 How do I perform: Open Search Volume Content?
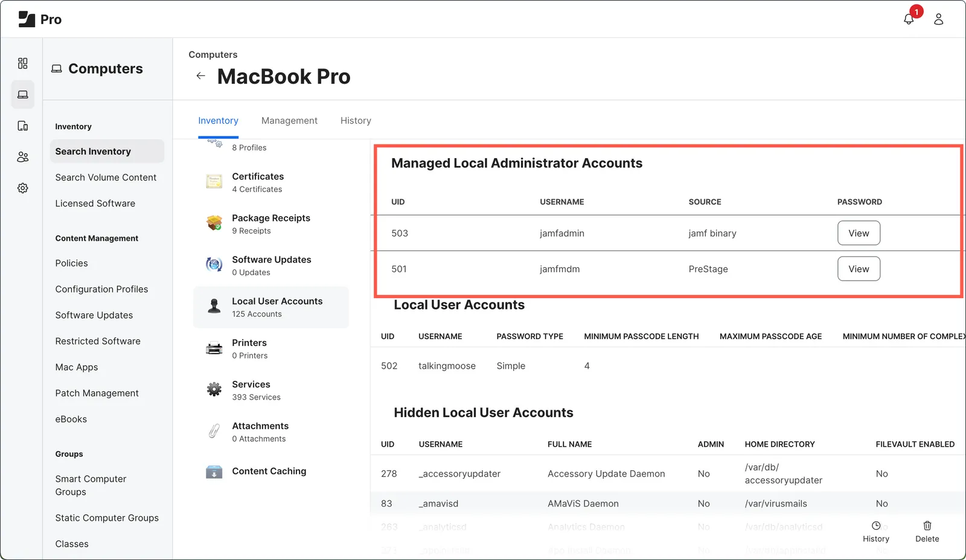pyautogui.click(x=106, y=177)
